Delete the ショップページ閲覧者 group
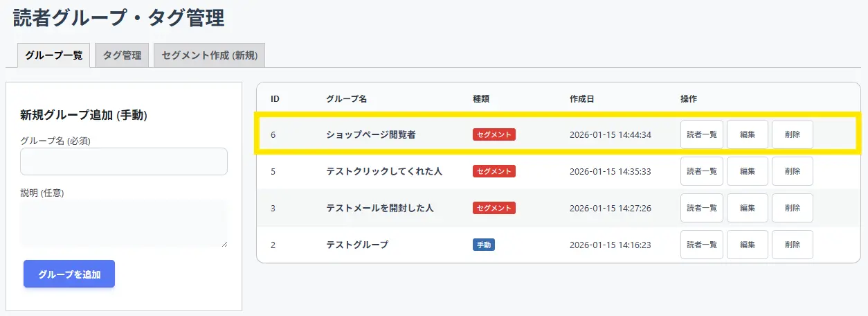868x316 pixels. (792, 134)
